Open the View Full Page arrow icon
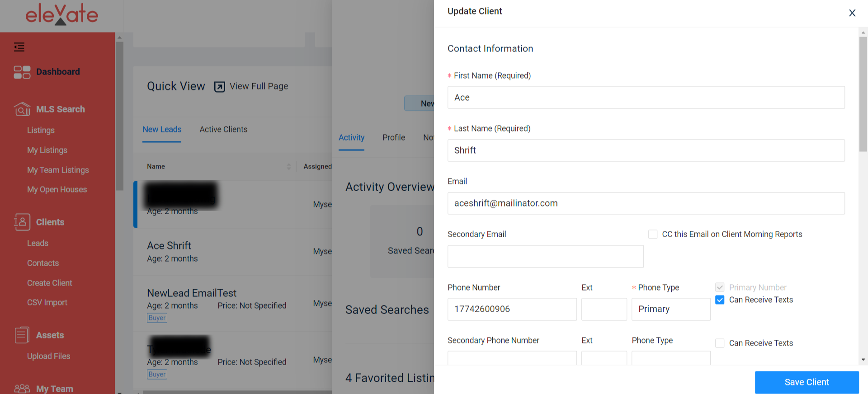 pos(220,86)
